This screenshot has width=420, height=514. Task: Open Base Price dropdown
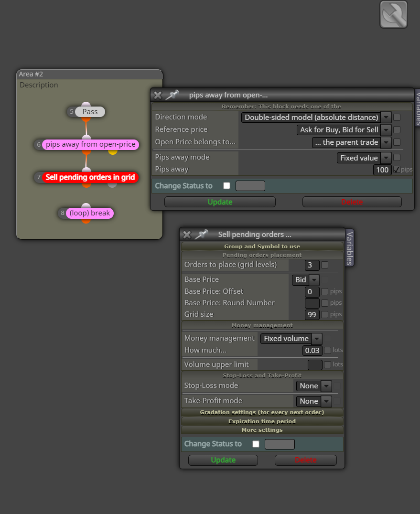(x=314, y=280)
